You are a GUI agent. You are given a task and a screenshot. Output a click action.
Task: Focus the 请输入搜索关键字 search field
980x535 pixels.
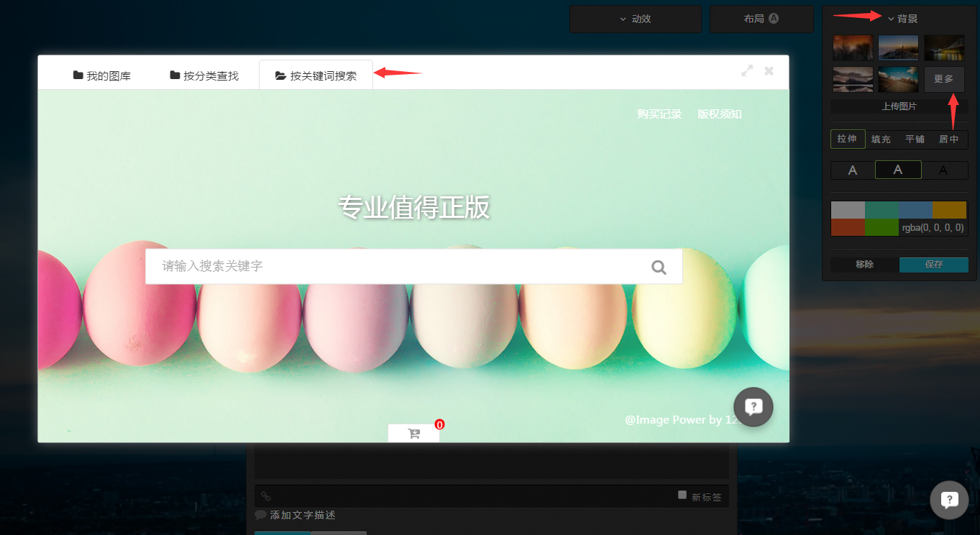coord(413,267)
